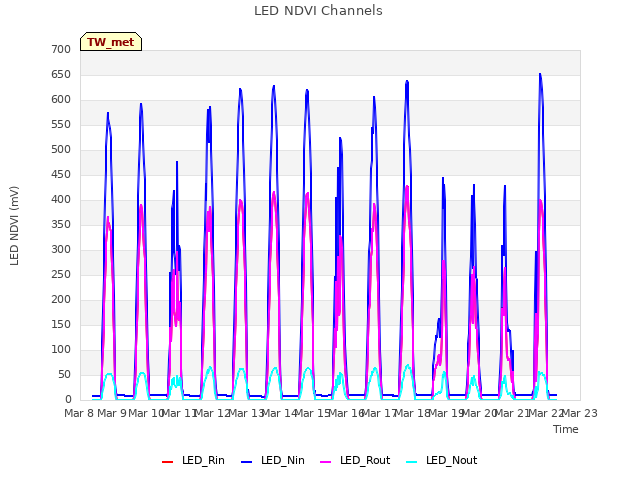
Task: Toggle the LED_Nout legend entry
Action: coord(442,460)
